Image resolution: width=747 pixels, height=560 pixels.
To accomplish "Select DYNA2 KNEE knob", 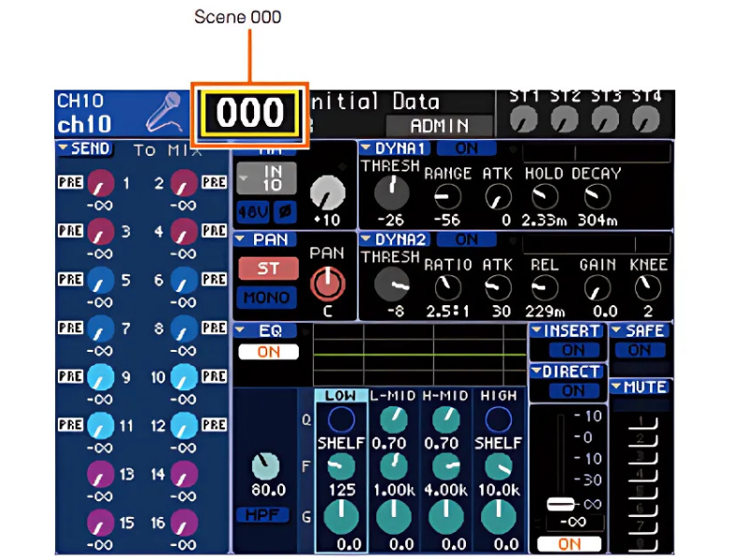I will click(647, 288).
